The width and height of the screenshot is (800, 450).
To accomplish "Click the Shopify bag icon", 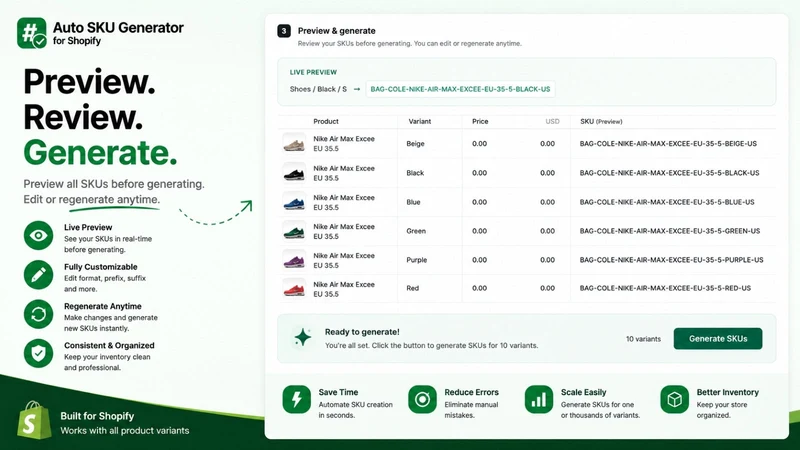I will 34,420.
